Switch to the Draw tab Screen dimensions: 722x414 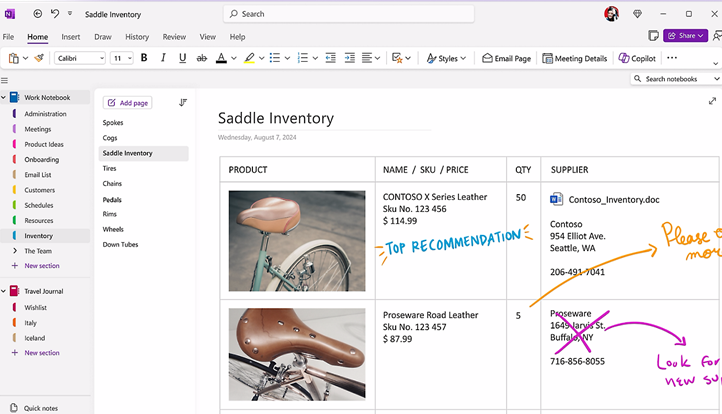coord(103,37)
